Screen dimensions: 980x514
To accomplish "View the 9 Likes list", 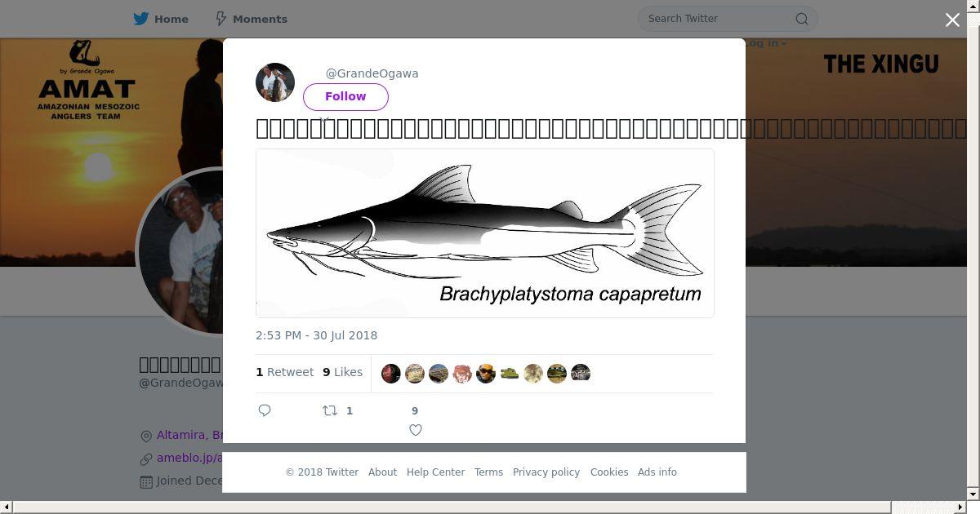I will [342, 372].
